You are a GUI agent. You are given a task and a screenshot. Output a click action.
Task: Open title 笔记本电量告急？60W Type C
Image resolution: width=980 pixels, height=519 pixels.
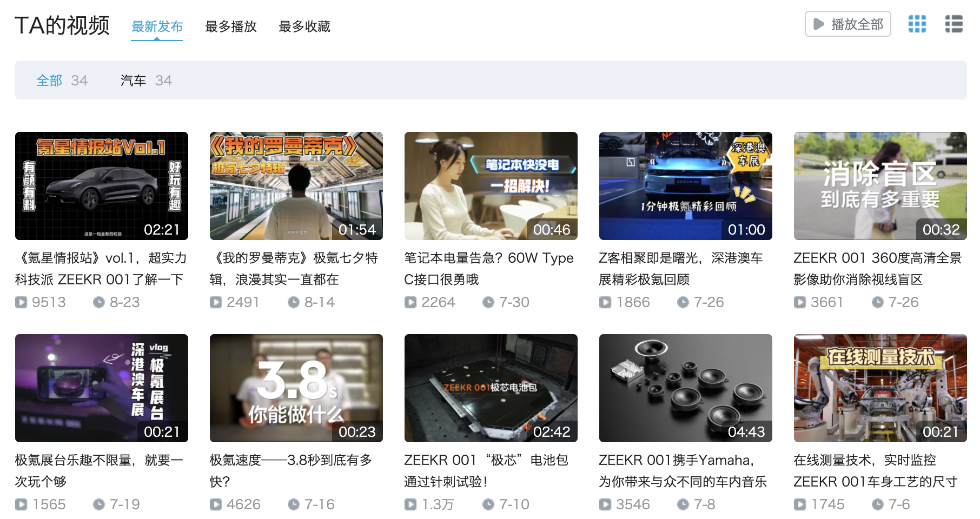489,269
